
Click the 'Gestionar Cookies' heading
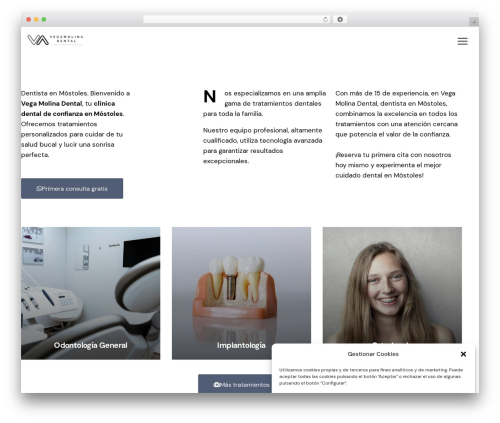point(373,354)
